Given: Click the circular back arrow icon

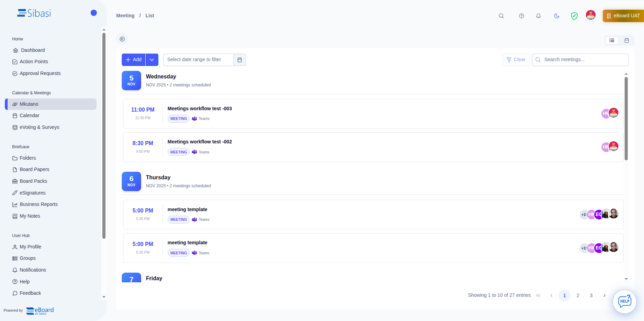Looking at the screenshot, I should tap(122, 39).
